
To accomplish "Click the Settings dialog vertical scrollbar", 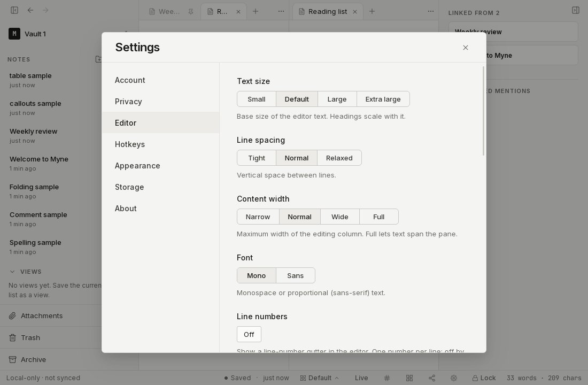I will (483, 111).
